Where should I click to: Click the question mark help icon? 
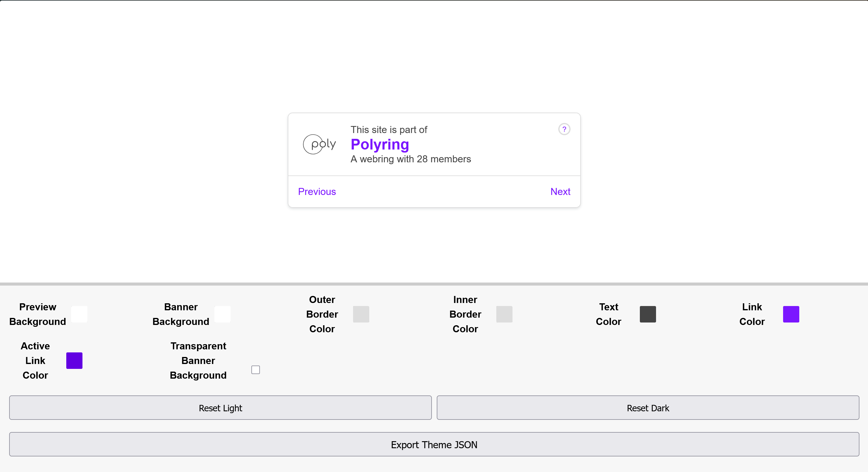(x=564, y=129)
